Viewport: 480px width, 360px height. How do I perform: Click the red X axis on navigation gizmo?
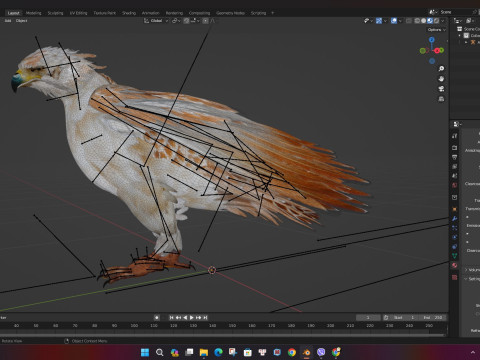437,51
